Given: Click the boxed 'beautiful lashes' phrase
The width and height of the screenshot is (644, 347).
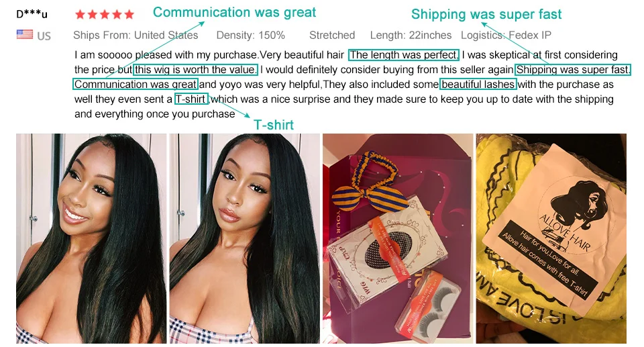Looking at the screenshot, I should 478,85.
